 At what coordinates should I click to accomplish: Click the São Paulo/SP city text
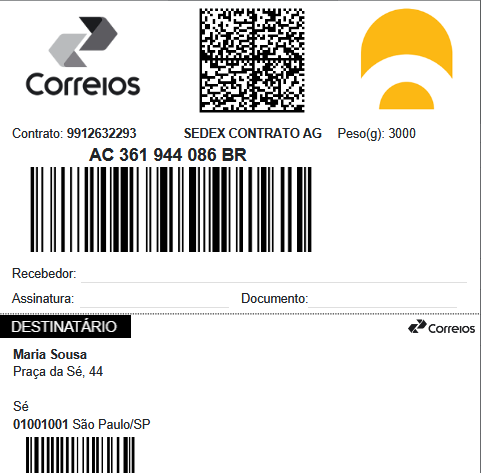[111, 424]
